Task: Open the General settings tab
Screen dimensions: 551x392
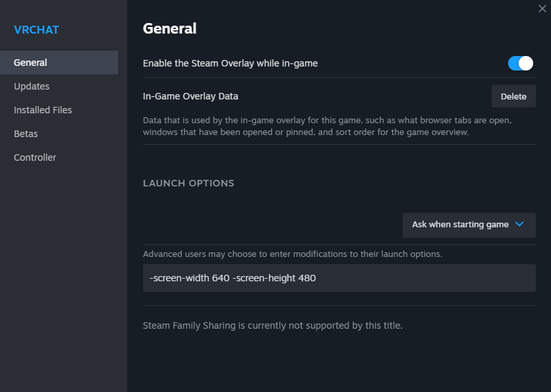Action: point(59,63)
